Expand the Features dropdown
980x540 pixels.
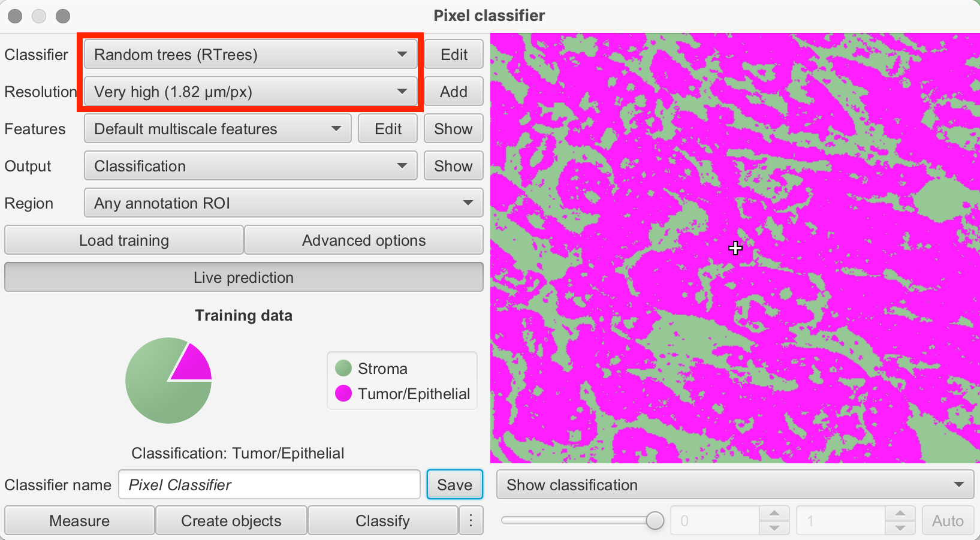click(x=218, y=129)
